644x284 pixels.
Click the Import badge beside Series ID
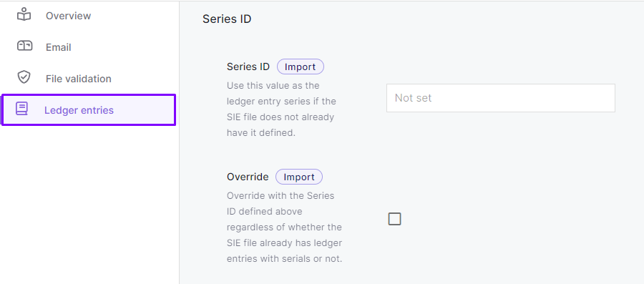click(x=301, y=67)
